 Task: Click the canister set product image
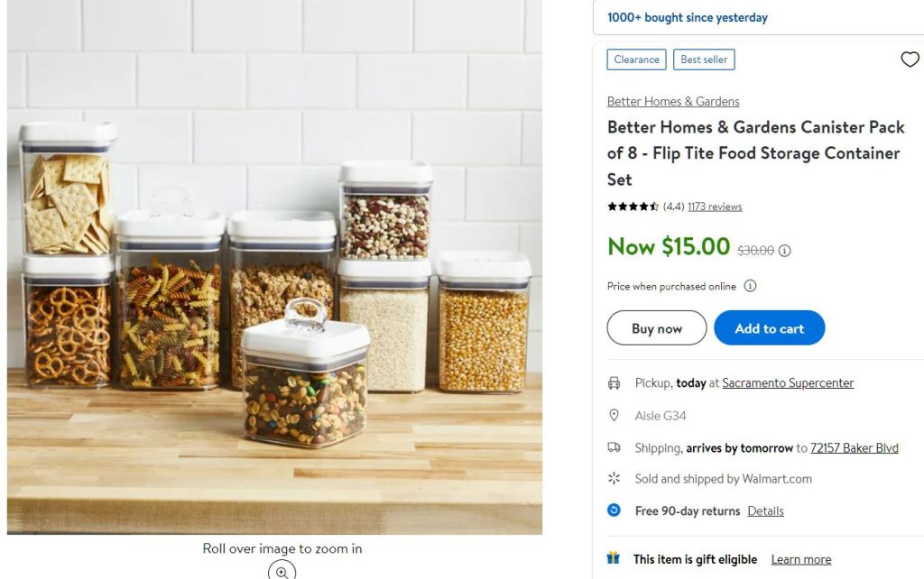coord(274,271)
